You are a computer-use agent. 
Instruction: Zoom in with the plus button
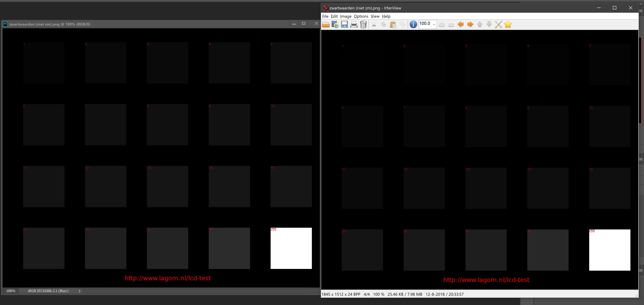(x=442, y=25)
